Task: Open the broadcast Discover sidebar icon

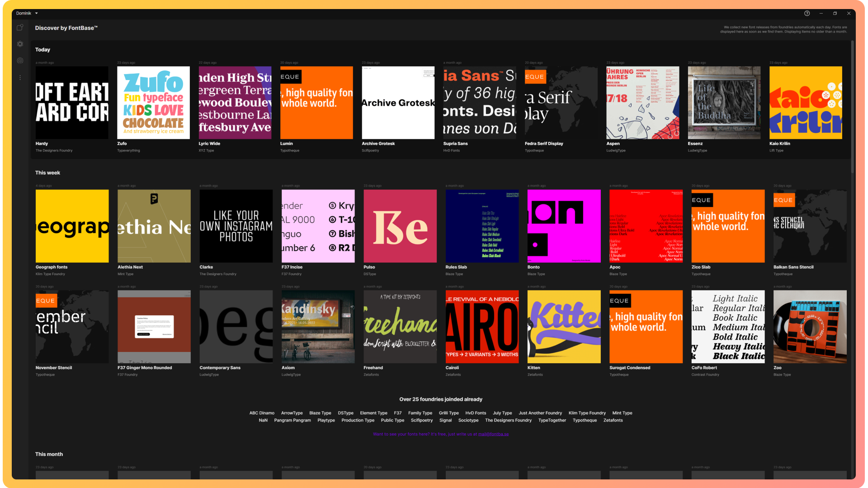Action: click(20, 61)
